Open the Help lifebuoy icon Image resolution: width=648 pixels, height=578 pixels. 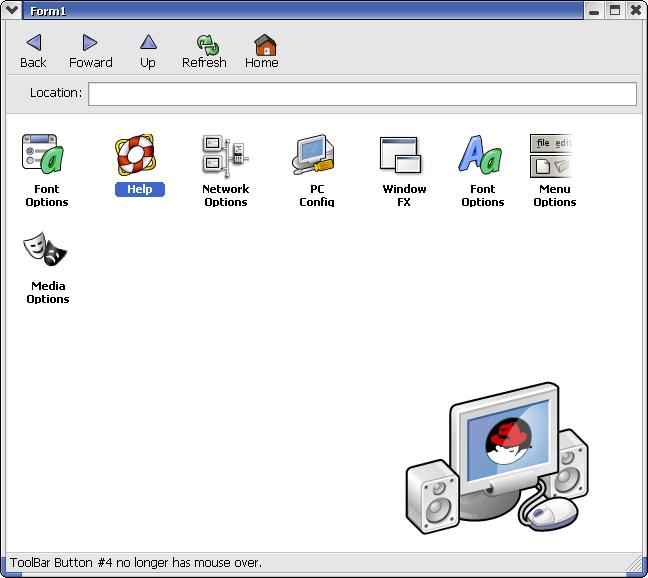(138, 156)
